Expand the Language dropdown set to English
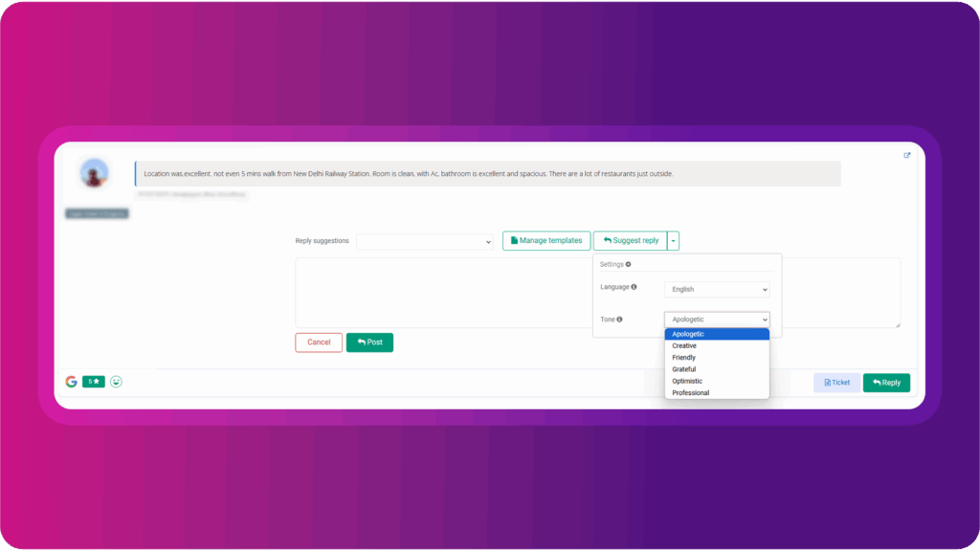 tap(717, 289)
